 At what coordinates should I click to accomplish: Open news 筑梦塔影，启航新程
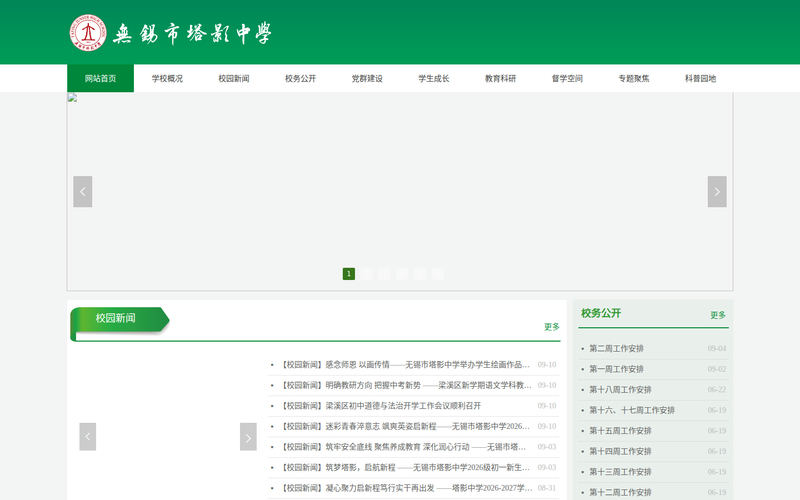[x=406, y=467]
